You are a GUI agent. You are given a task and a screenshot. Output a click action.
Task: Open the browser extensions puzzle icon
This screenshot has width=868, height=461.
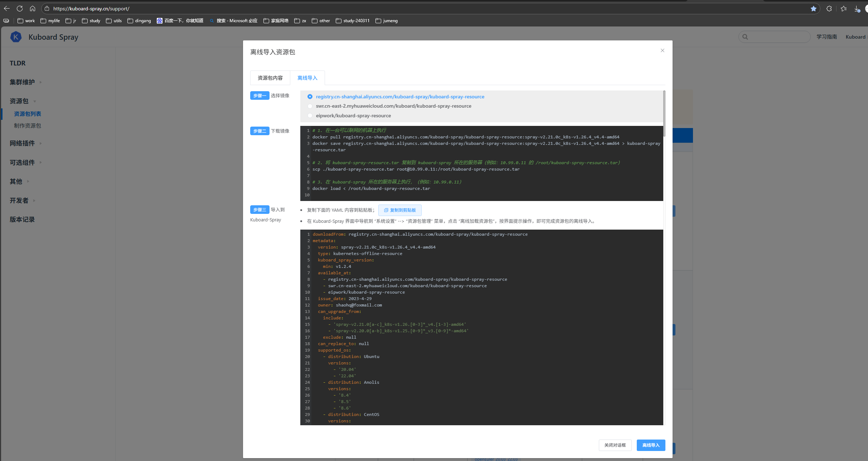coord(829,9)
